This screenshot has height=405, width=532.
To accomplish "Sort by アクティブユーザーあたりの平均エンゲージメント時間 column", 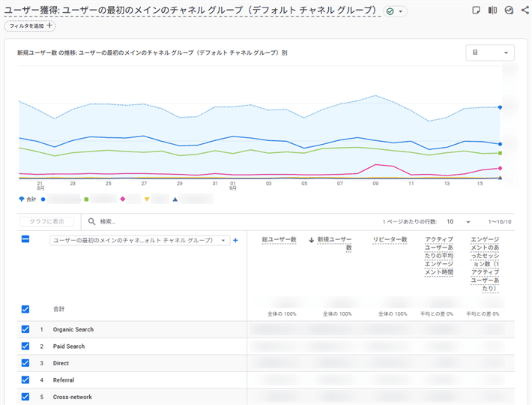I will 438,256.
